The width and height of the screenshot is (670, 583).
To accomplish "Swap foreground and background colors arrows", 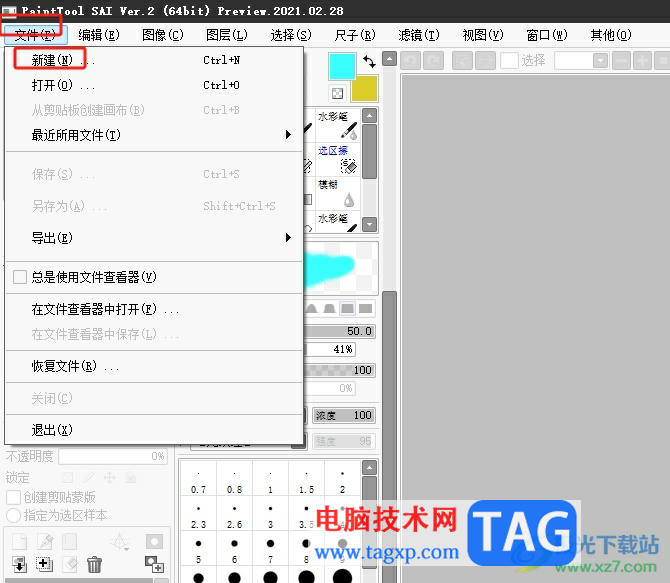I will click(x=369, y=62).
